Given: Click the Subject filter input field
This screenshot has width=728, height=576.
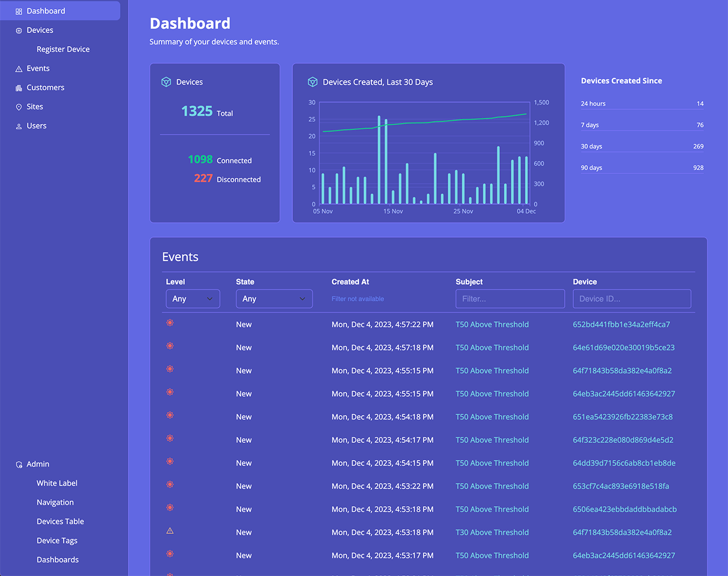Looking at the screenshot, I should coord(510,299).
